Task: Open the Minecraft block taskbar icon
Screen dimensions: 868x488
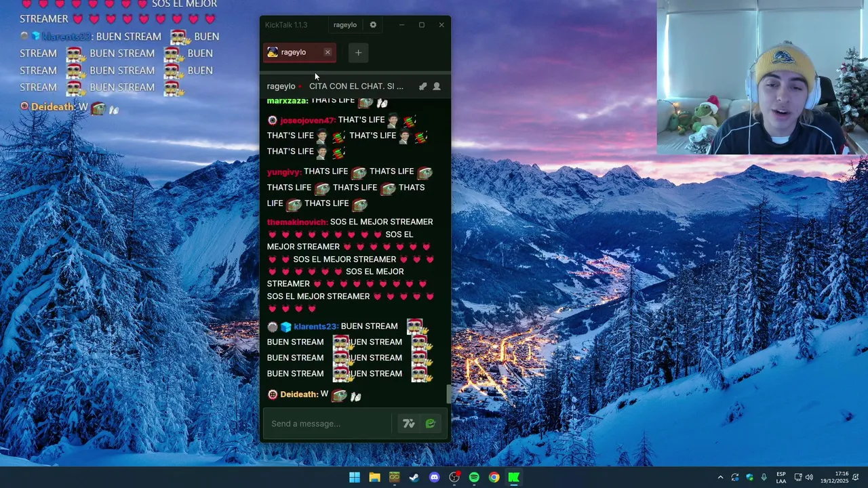Action: click(394, 478)
